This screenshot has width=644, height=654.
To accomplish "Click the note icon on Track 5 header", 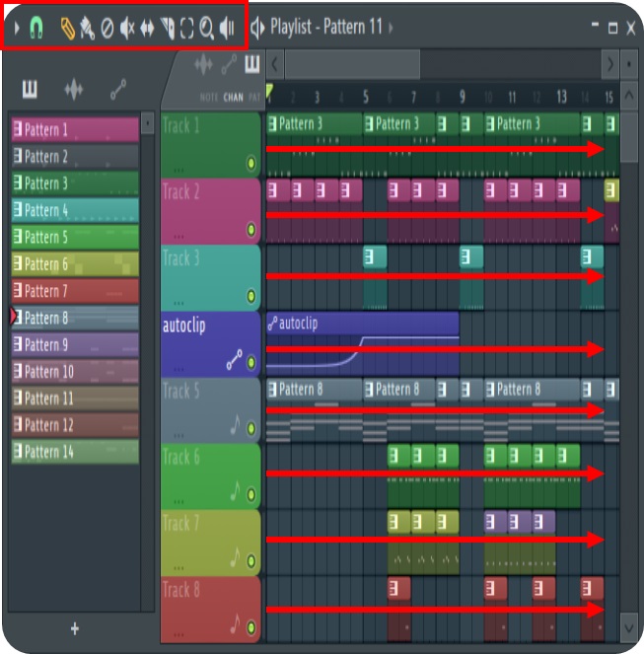I will tap(236, 425).
